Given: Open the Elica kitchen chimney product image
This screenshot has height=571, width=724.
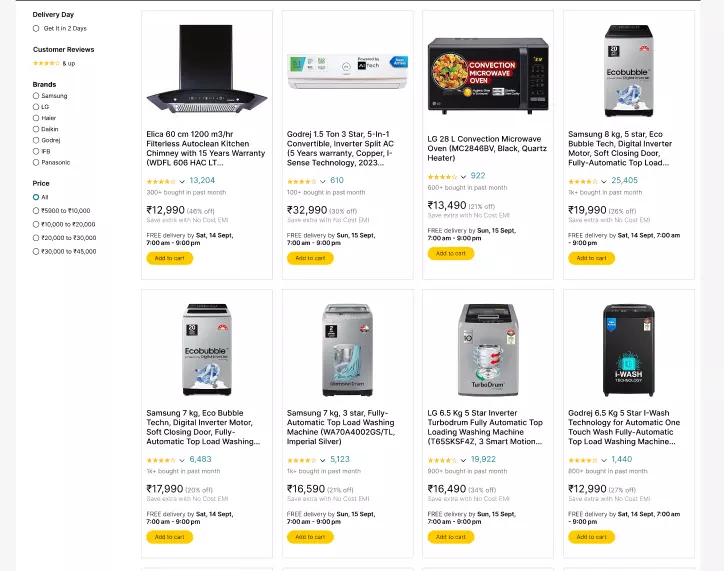Looking at the screenshot, I should (x=207, y=70).
